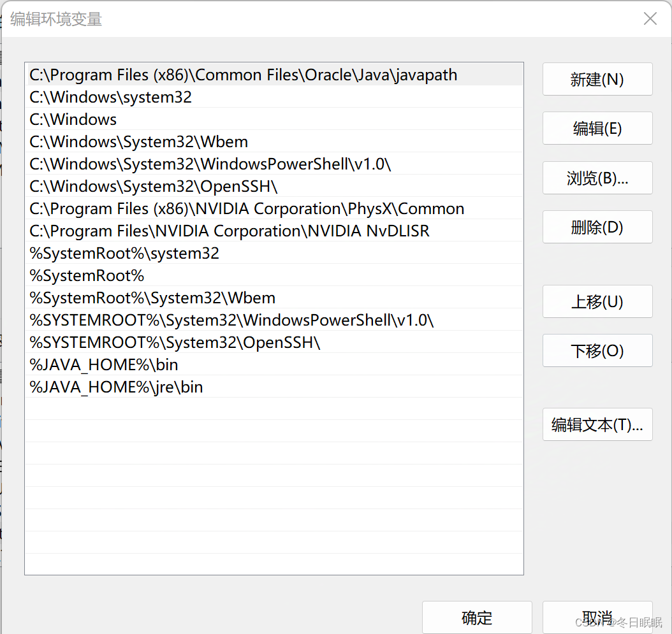
Task: Select the NVIDIA PhysX Common path entry
Action: coord(246,208)
